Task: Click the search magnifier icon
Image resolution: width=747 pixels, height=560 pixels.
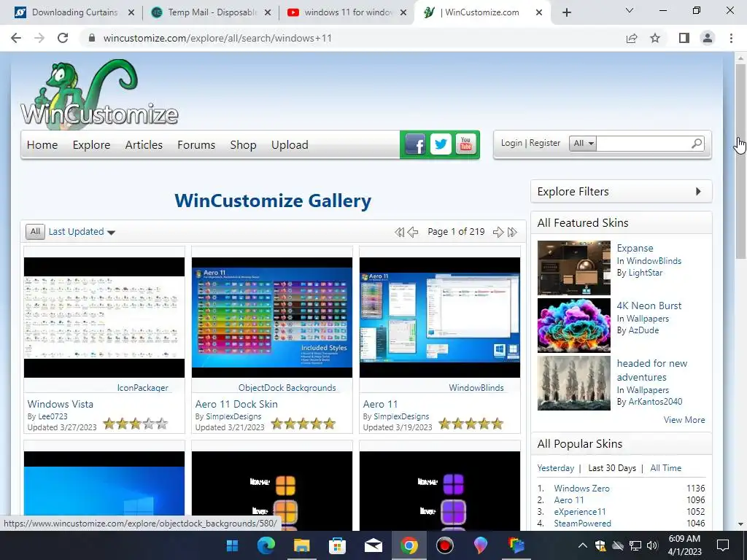Action: (697, 143)
